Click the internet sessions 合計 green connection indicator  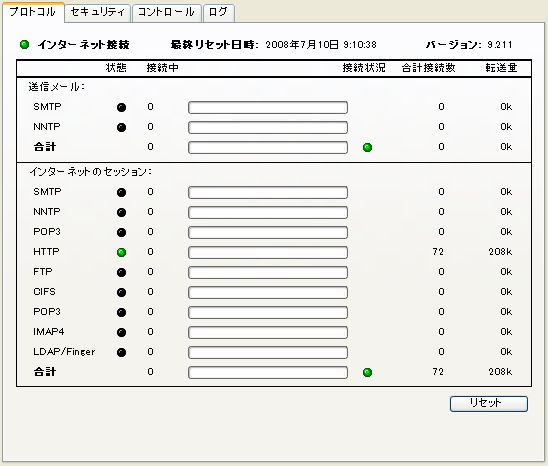(x=367, y=373)
